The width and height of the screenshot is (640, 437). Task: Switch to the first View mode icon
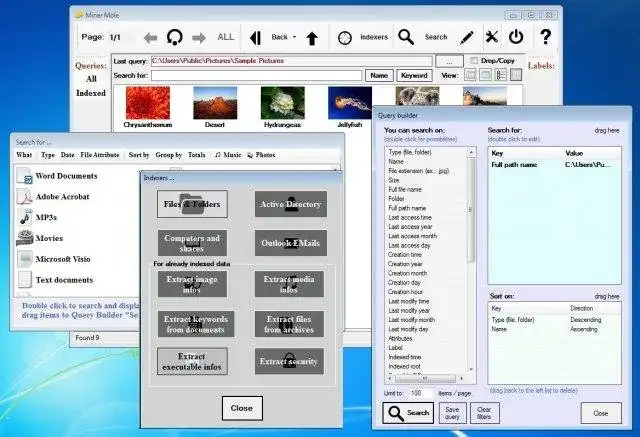470,75
